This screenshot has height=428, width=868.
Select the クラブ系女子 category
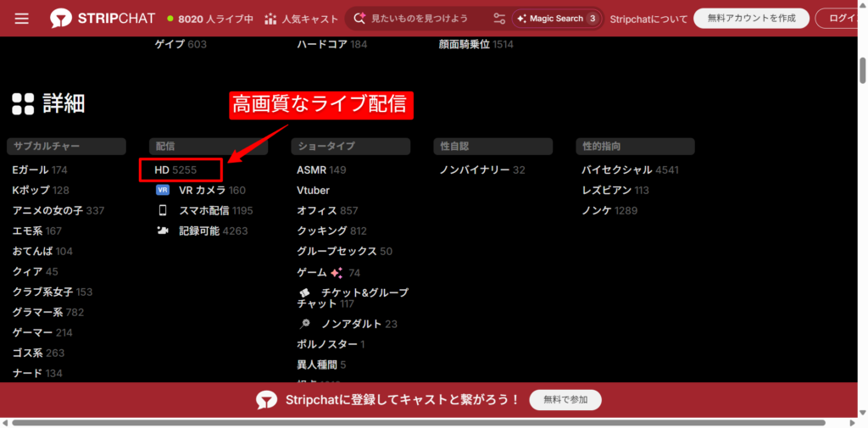(x=53, y=292)
